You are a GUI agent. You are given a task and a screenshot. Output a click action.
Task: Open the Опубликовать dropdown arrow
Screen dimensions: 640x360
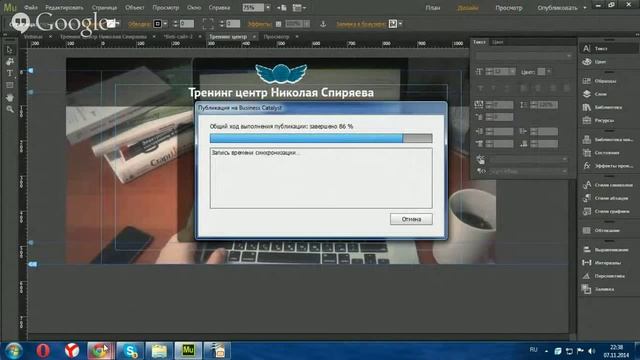pos(585,8)
